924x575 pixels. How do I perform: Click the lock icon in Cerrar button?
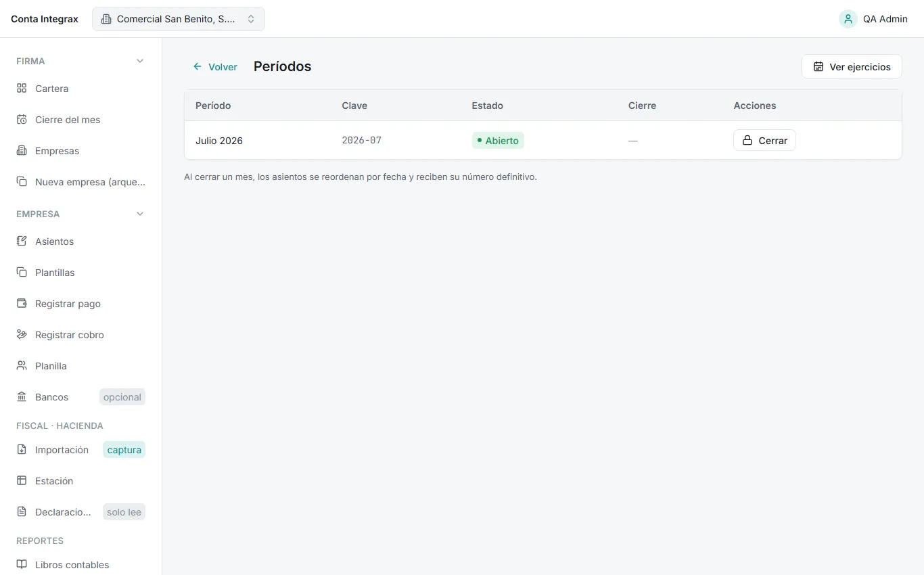pyautogui.click(x=747, y=140)
